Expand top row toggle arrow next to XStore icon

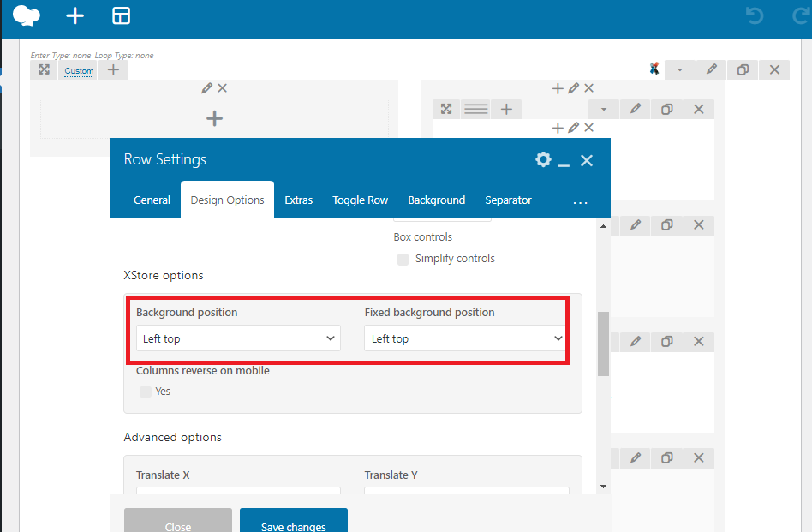[x=680, y=69]
